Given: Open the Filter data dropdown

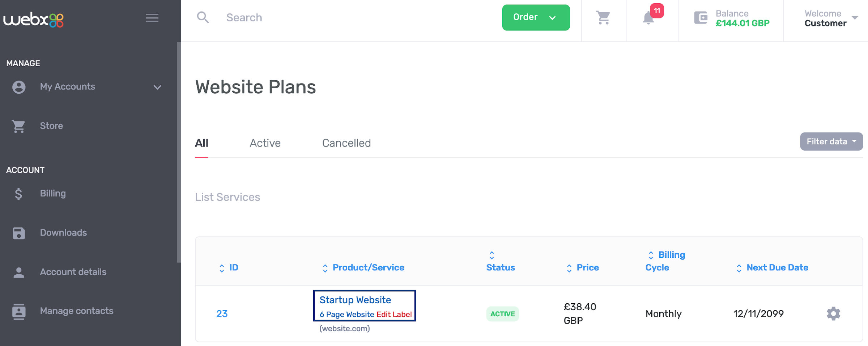Looking at the screenshot, I should point(831,142).
